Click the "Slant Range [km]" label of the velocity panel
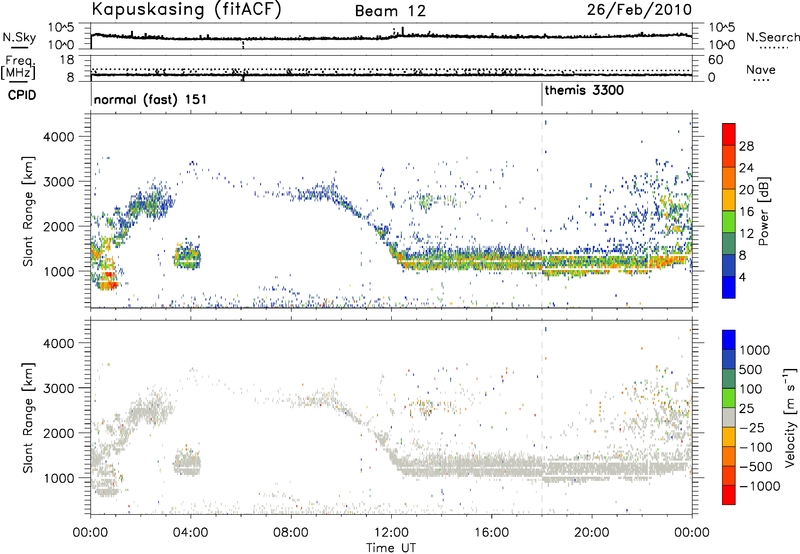Viewport: 800px width, 554px height. (28, 418)
